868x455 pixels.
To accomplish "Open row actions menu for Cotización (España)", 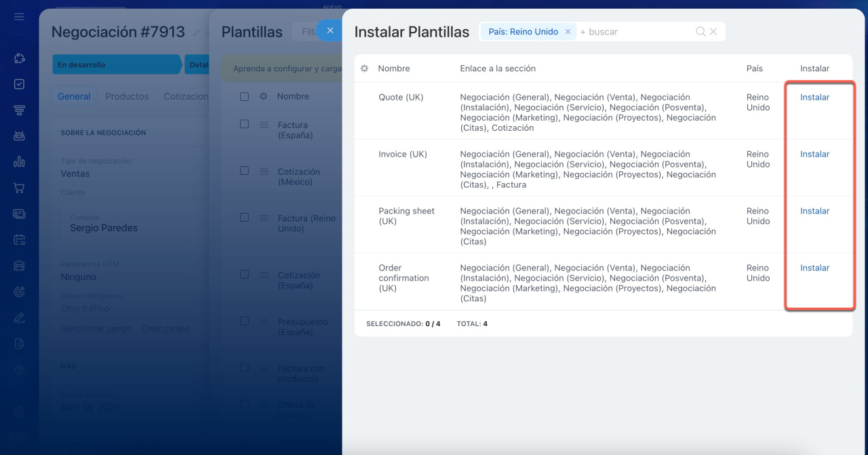I will [x=264, y=275].
